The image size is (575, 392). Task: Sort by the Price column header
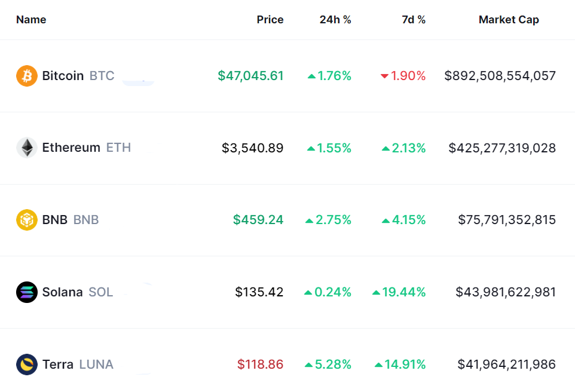(270, 20)
